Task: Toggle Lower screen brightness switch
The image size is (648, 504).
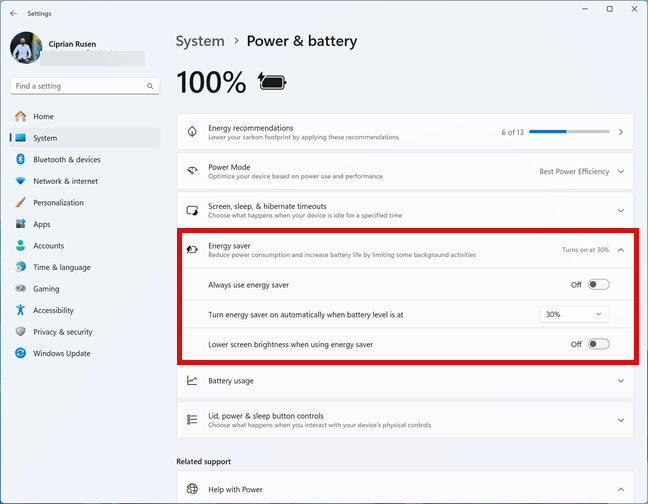Action: click(x=598, y=344)
